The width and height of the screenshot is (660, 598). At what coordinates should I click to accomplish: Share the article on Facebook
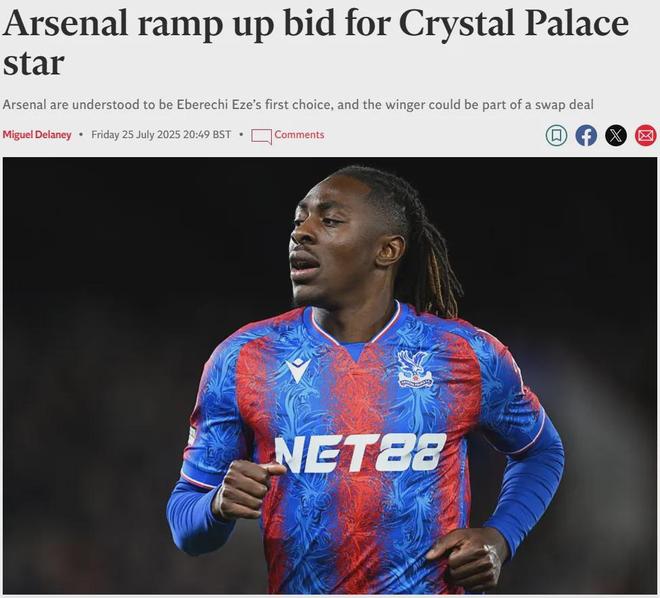point(586,136)
